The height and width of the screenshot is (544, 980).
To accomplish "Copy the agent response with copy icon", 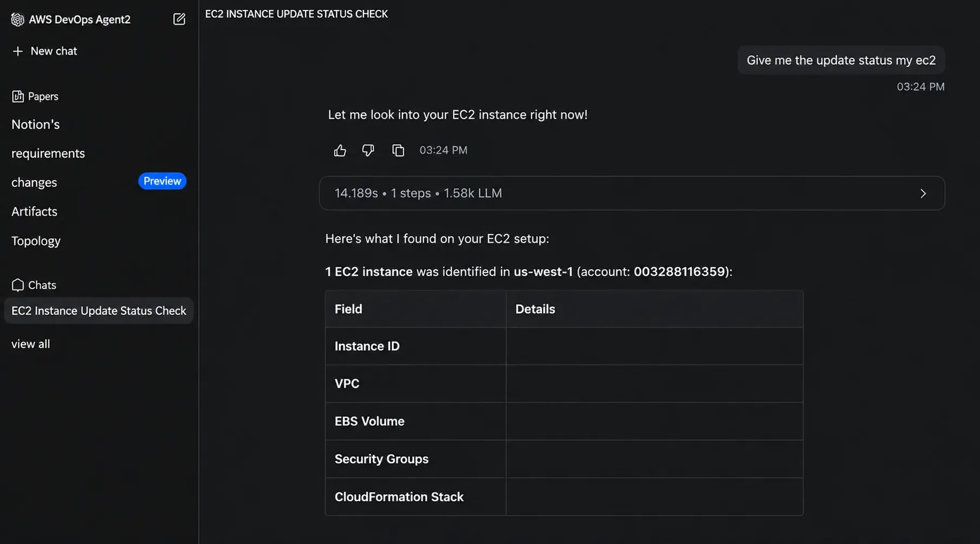I will 398,150.
